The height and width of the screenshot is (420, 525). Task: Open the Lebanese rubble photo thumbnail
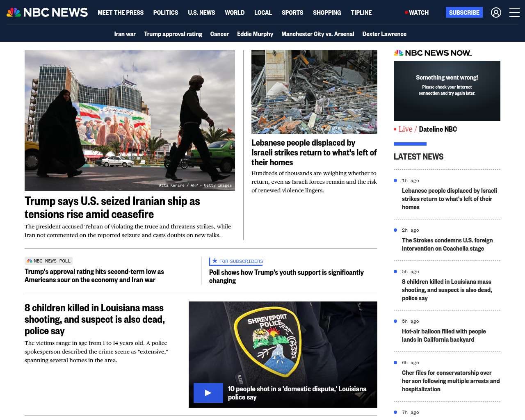(314, 92)
